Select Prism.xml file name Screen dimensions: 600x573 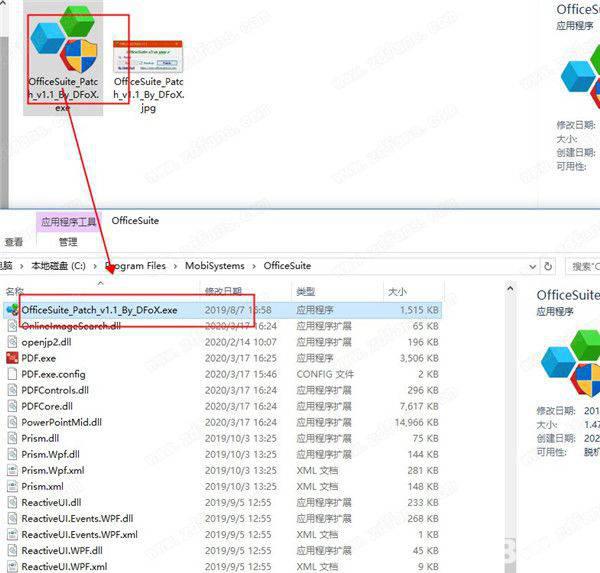point(42,486)
